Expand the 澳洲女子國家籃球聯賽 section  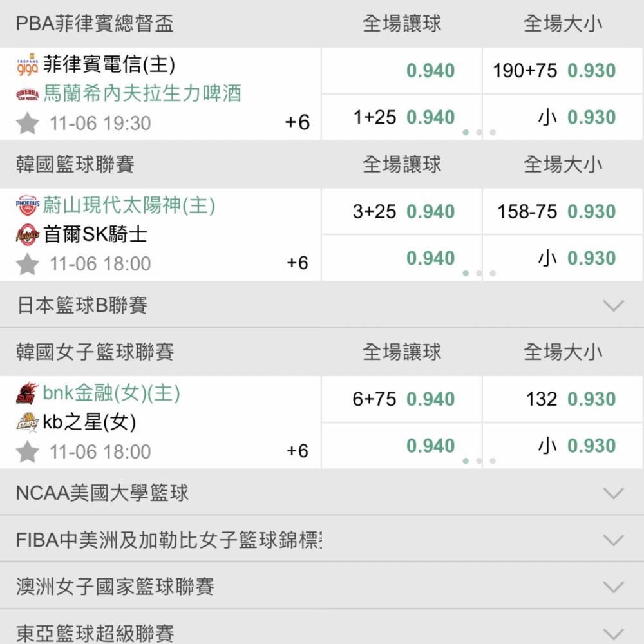[322, 586]
